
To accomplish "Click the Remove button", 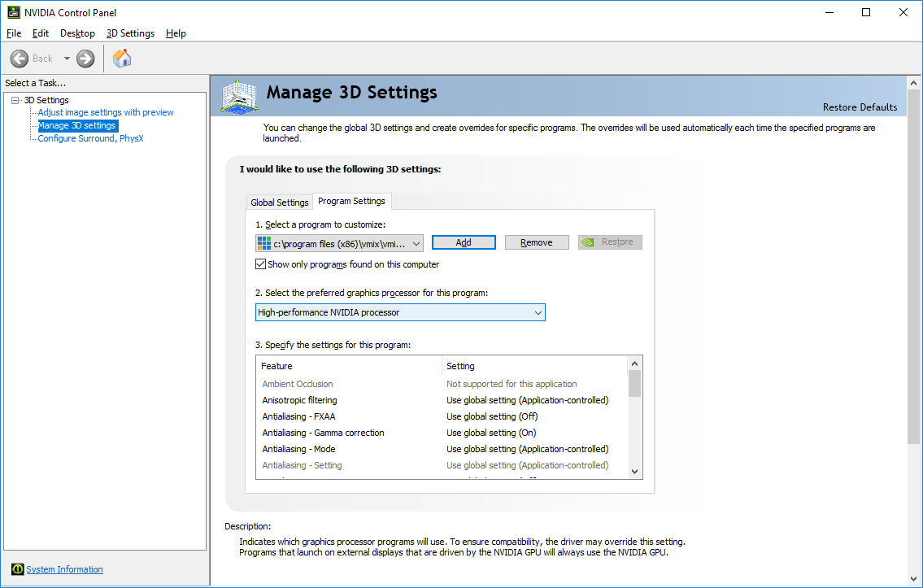I will (x=536, y=242).
